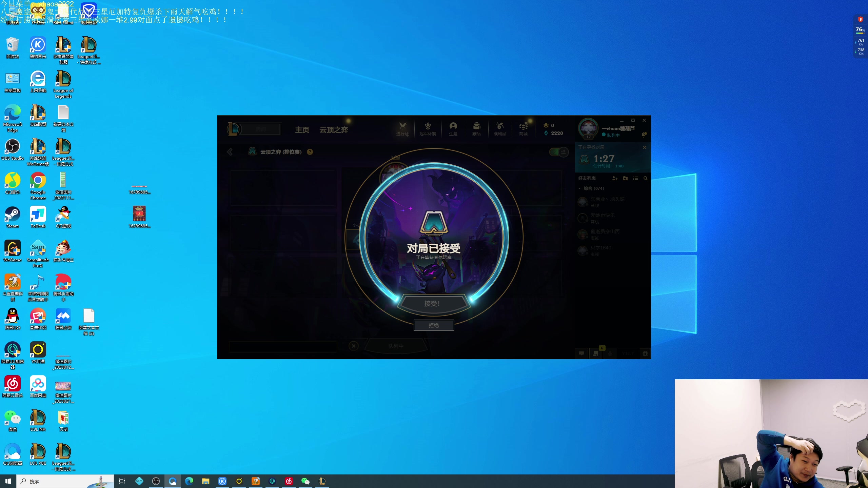Open the 通行证 pass icon
Screen dimensions: 868x488
(x=402, y=129)
